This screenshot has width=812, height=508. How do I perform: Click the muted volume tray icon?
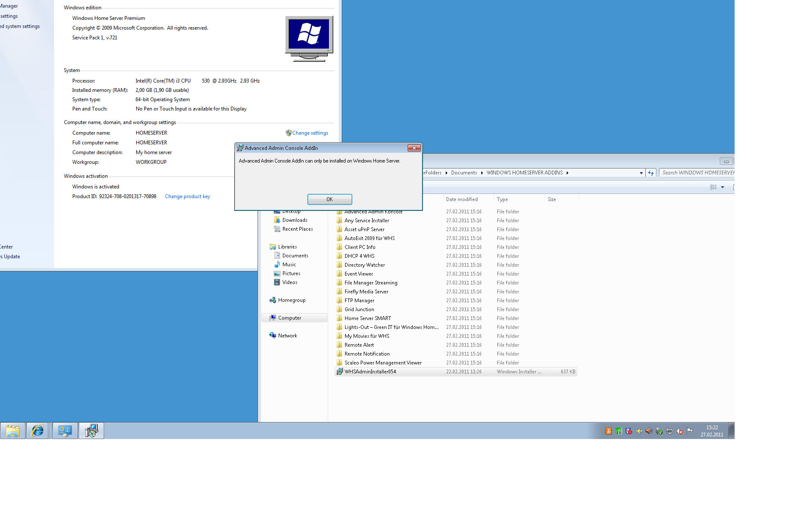click(x=680, y=431)
